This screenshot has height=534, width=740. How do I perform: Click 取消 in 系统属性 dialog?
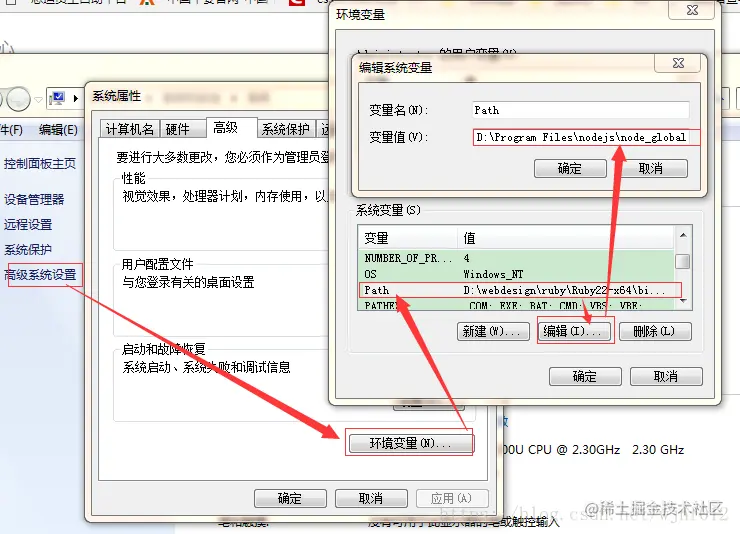point(371,498)
